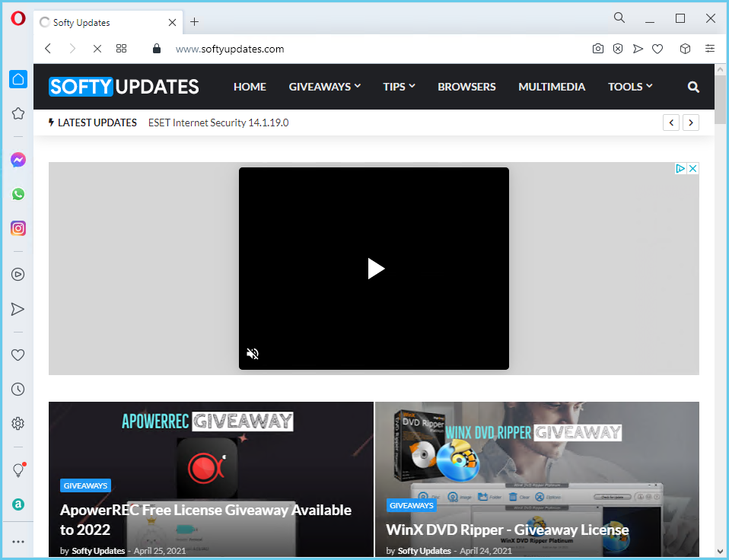Click GIVEAWAYS tag on WinX post

click(x=412, y=505)
